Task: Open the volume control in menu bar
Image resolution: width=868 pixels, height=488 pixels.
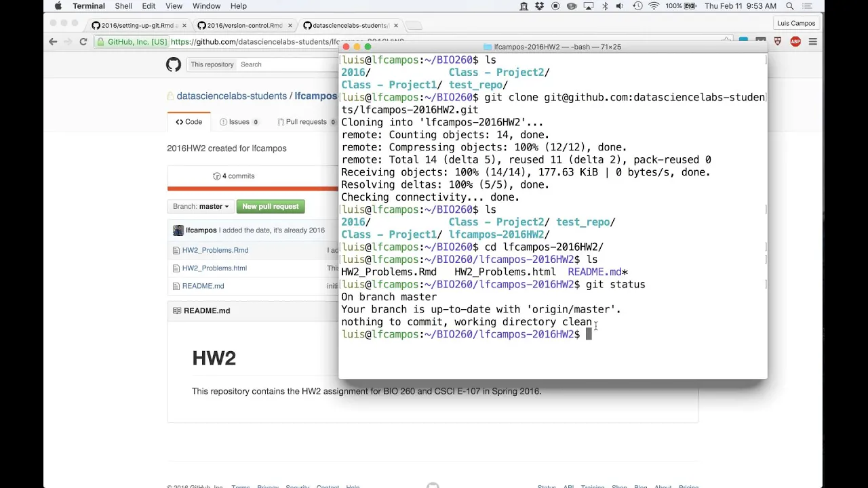Action: pyautogui.click(x=620, y=6)
